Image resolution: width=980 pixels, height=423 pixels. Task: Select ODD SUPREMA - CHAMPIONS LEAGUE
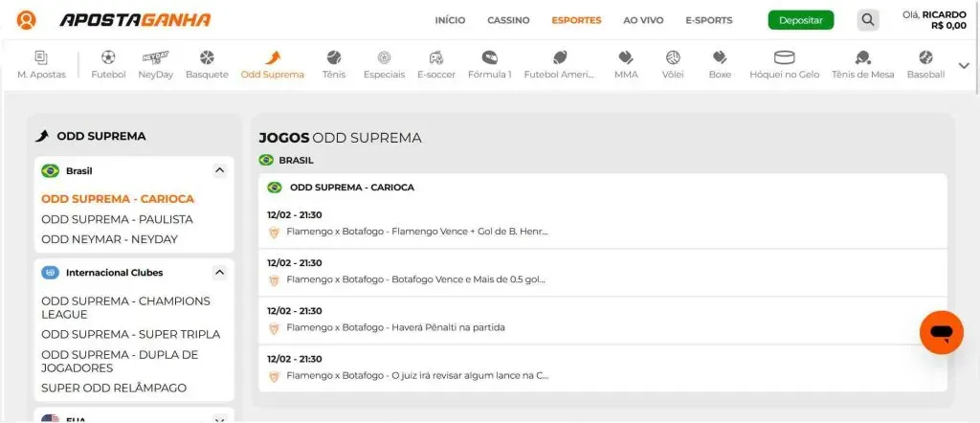tap(125, 308)
